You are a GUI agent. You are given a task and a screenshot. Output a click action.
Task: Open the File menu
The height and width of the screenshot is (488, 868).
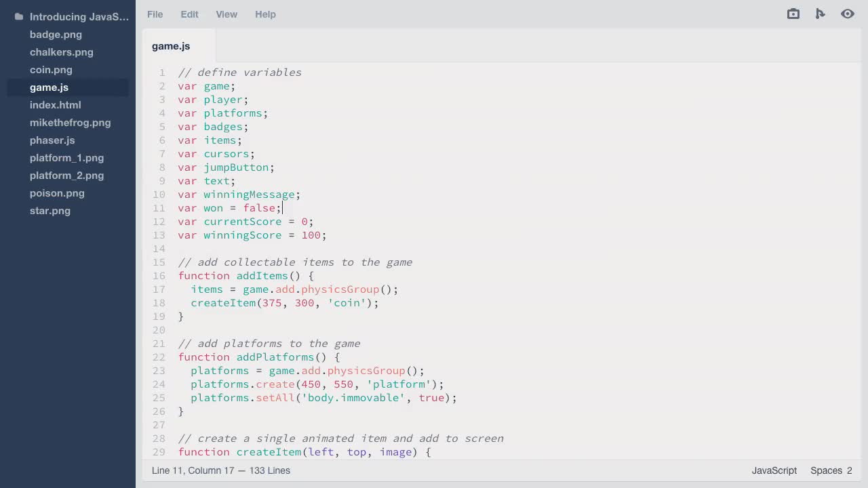[x=155, y=14]
